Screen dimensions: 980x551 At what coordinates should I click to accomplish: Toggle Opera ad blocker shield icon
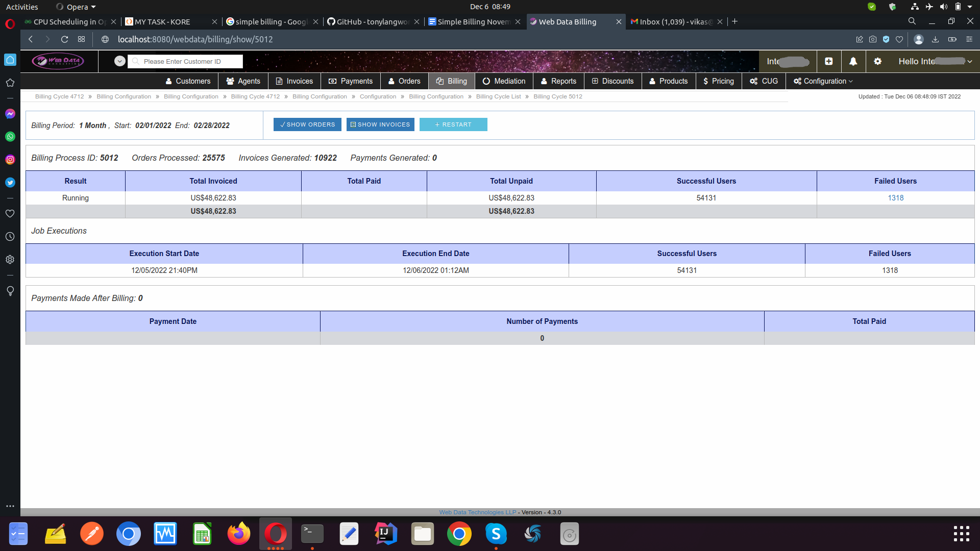click(886, 39)
